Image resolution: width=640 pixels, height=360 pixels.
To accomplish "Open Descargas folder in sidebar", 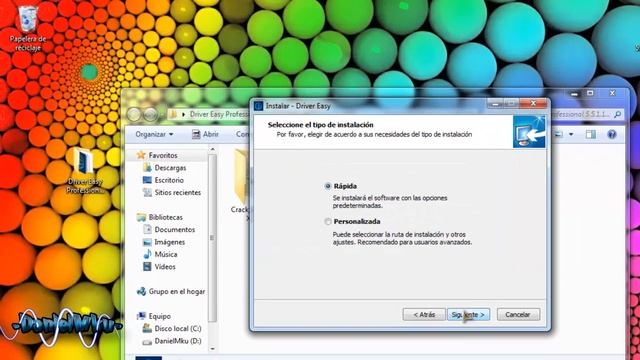I will (170, 168).
